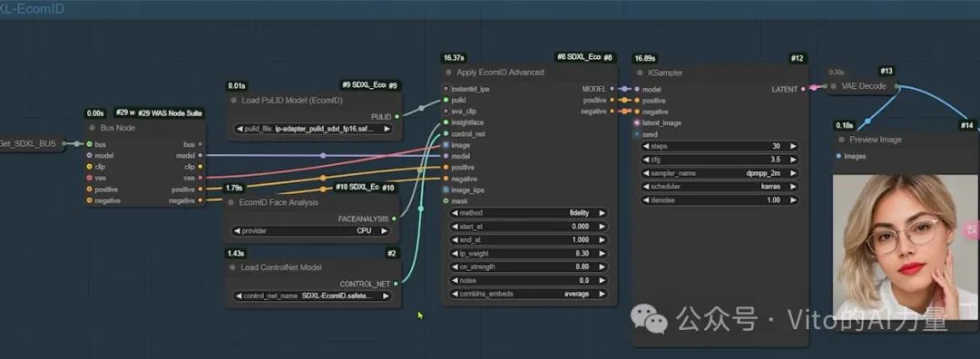This screenshot has width=980, height=359.
Task: Click the pulid input socket on Apply EcomID
Action: 446,100
